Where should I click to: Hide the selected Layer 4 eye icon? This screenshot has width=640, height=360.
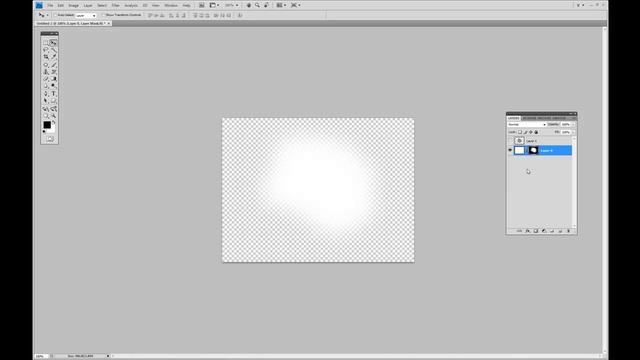(510, 150)
